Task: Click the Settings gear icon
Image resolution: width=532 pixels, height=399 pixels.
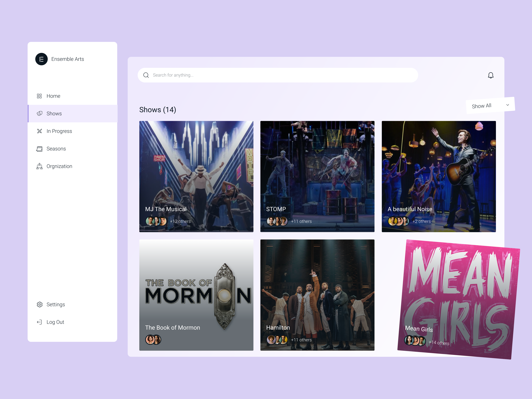Action: (x=39, y=304)
